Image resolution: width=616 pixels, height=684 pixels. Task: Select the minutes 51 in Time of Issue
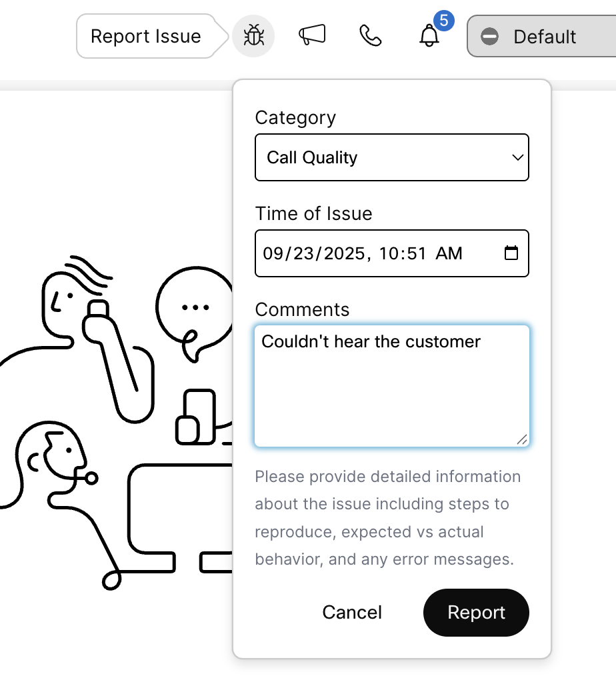pyautogui.click(x=416, y=253)
